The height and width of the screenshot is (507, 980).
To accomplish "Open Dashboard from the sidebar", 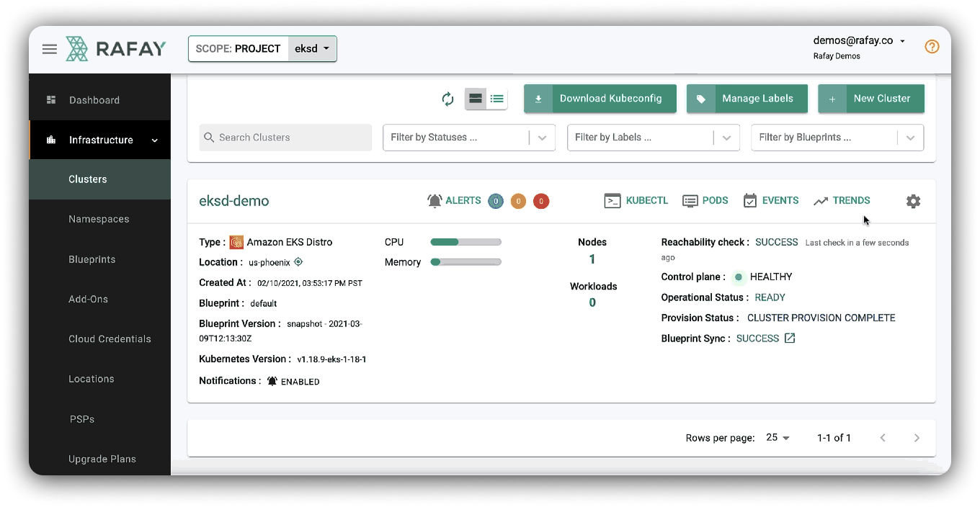I will [94, 100].
